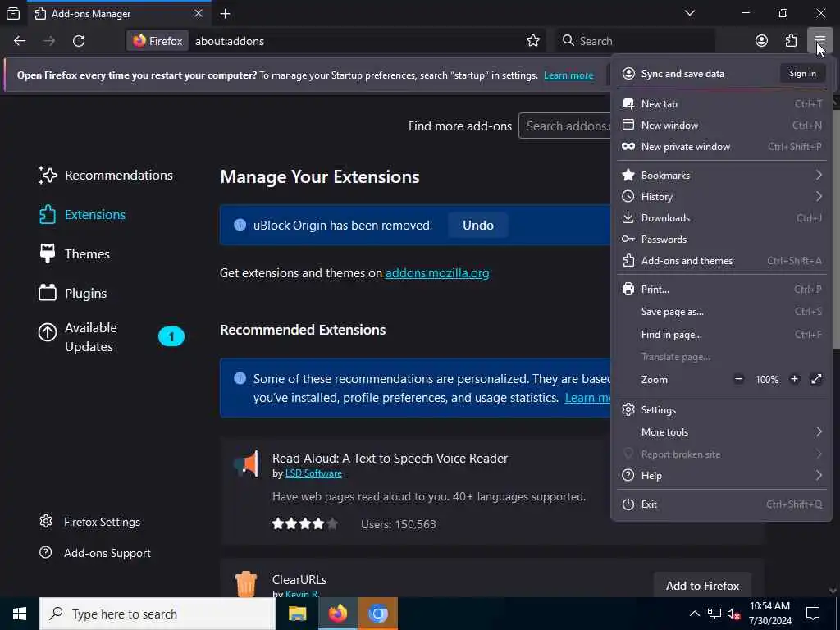Select Extensions in the sidebar
Viewport: 840px width, 630px height.
(83, 215)
